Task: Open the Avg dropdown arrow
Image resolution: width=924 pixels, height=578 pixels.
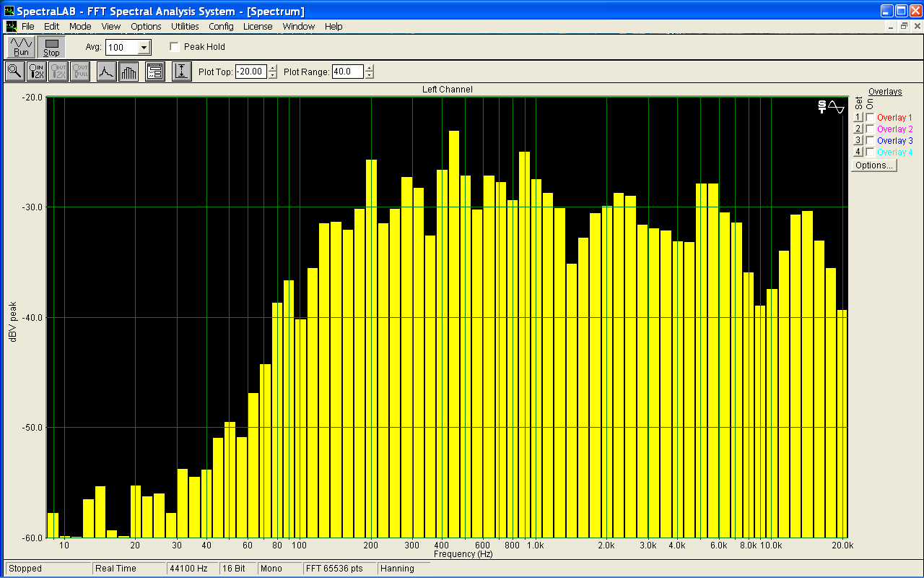Action: tap(144, 48)
